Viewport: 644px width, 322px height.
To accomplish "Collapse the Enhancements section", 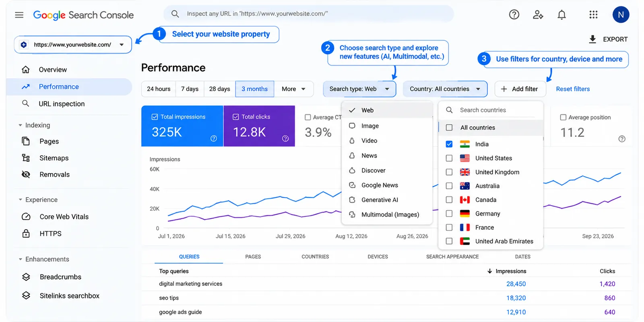I will [21, 259].
